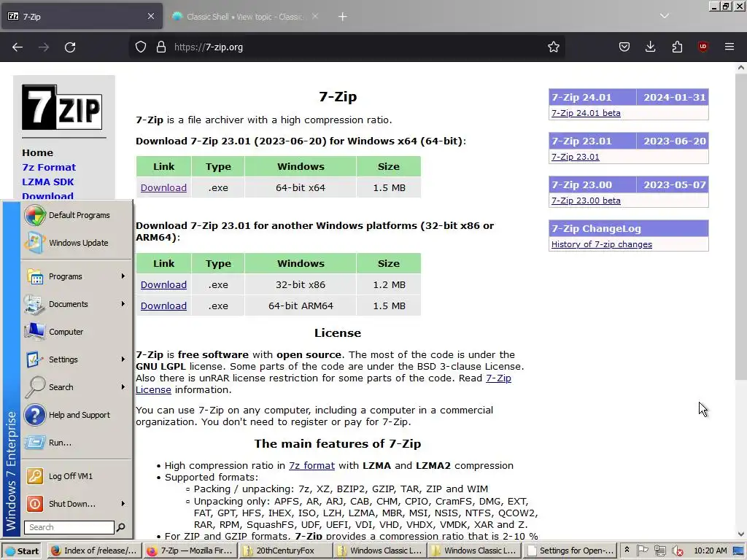Open Default Programs in Start menu
This screenshot has height=560, width=747.
pyautogui.click(x=76, y=215)
